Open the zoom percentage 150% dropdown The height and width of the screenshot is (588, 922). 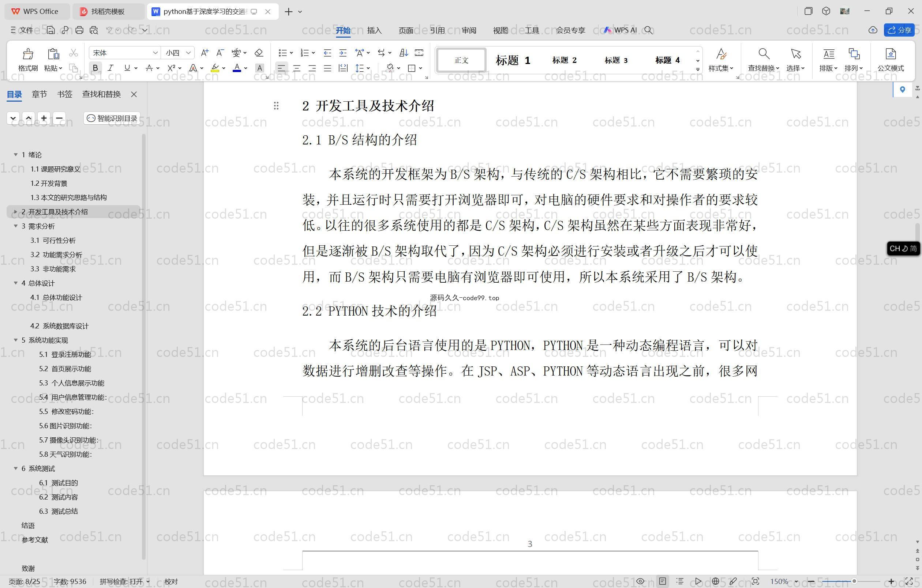coord(797,581)
